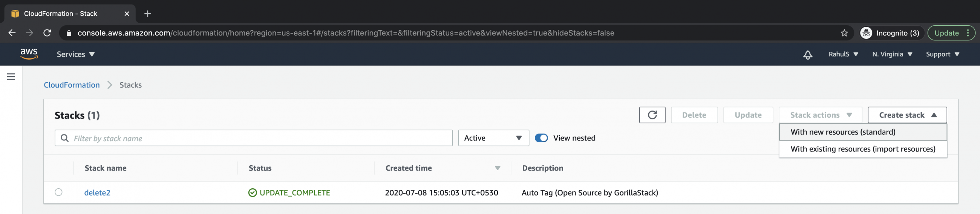Click the stack Update button
980x214 pixels.
click(748, 115)
